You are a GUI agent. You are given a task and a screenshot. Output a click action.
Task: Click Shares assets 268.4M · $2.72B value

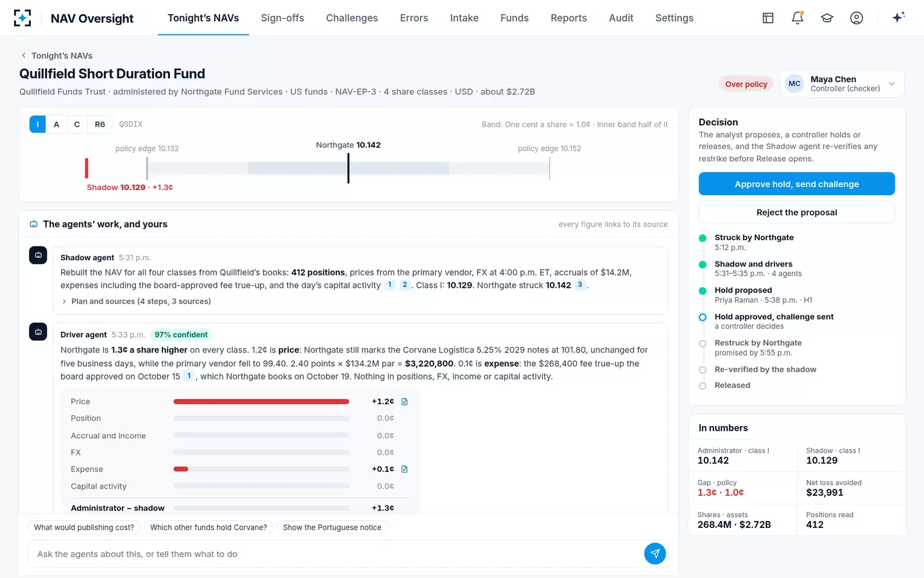coord(734,525)
